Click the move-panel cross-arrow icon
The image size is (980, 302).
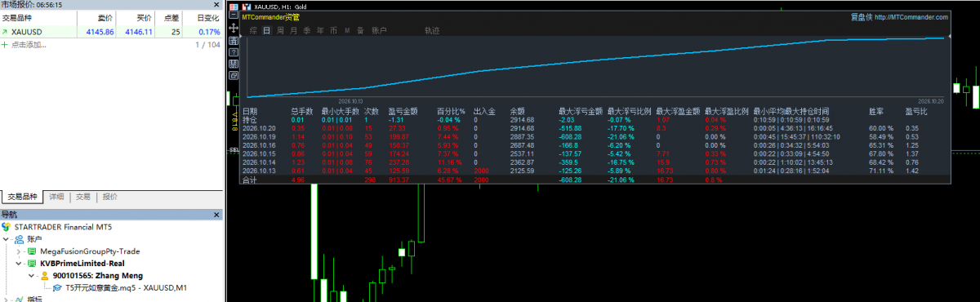click(x=234, y=27)
